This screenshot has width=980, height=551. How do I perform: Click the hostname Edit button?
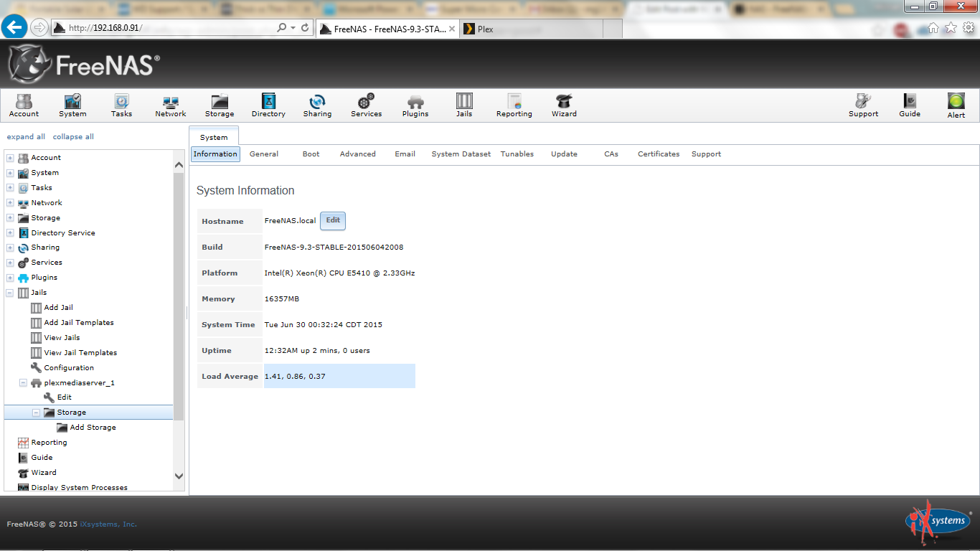333,221
